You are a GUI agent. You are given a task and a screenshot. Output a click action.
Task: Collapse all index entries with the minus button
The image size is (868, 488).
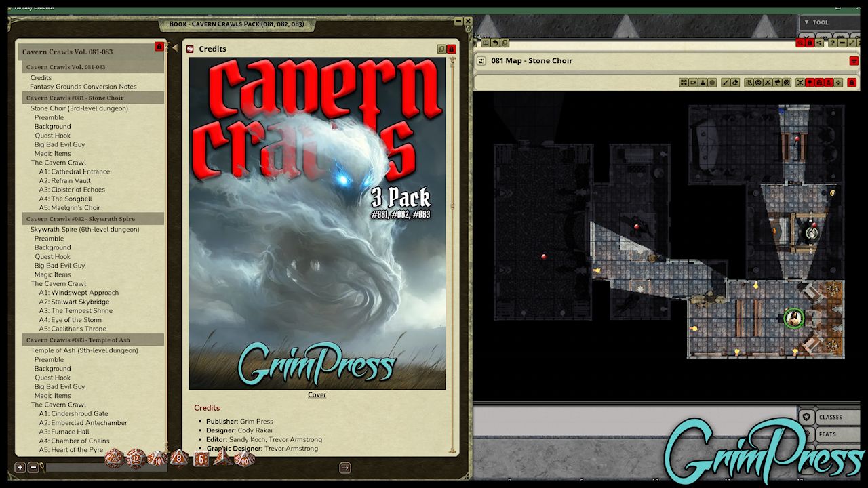pos(33,467)
